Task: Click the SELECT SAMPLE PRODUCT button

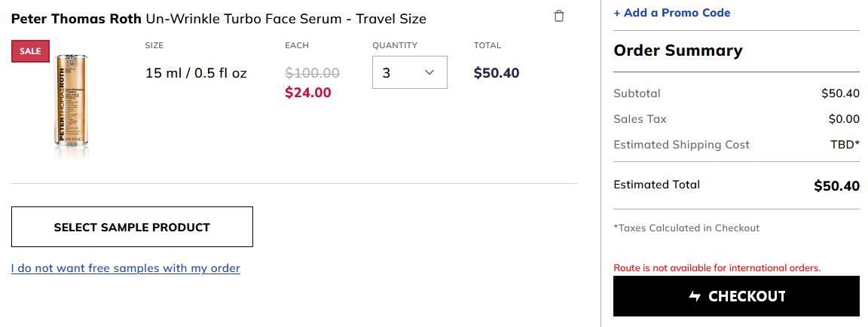Action: pyautogui.click(x=133, y=227)
